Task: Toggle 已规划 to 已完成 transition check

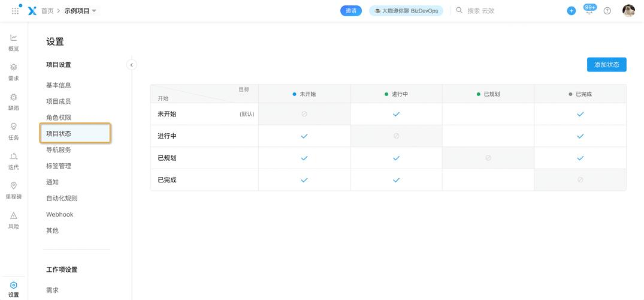Action: coord(580,158)
